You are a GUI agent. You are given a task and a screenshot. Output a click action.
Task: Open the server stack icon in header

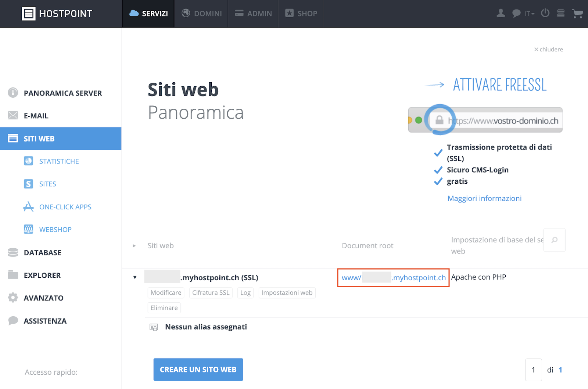(561, 13)
